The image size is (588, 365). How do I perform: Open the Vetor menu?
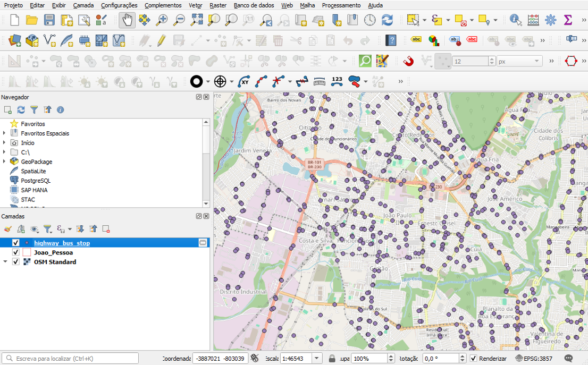point(196,5)
